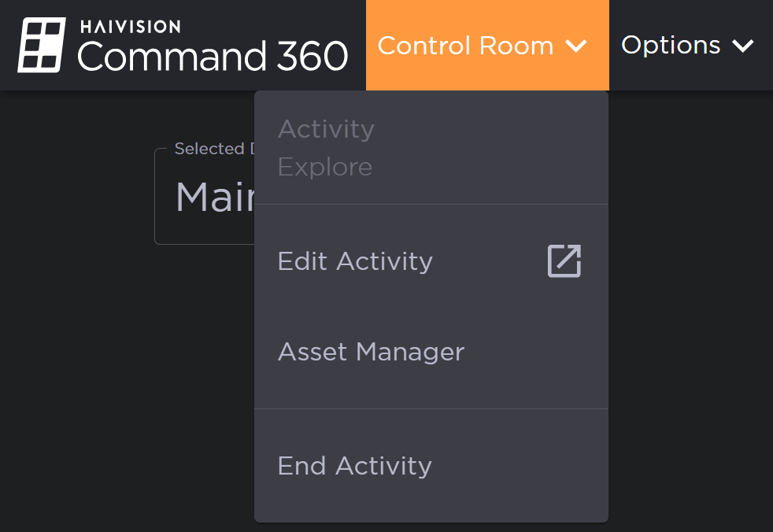Screen dimensions: 773x532
Task: Select Edit Activity in the menu
Action: (x=354, y=260)
